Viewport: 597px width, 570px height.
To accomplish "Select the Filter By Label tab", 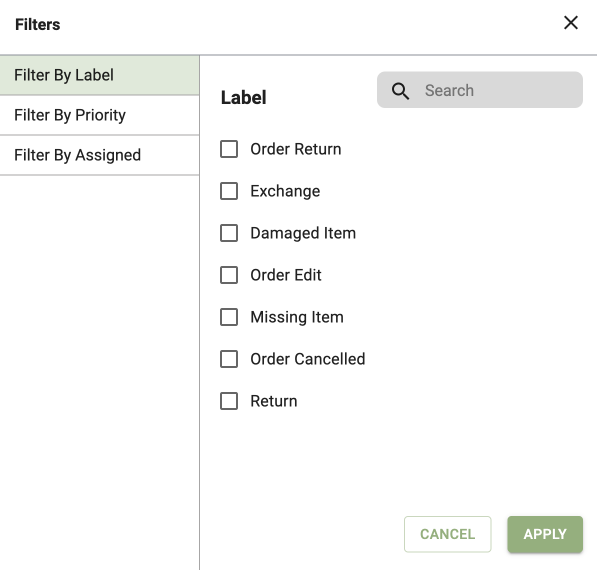I will tap(99, 75).
